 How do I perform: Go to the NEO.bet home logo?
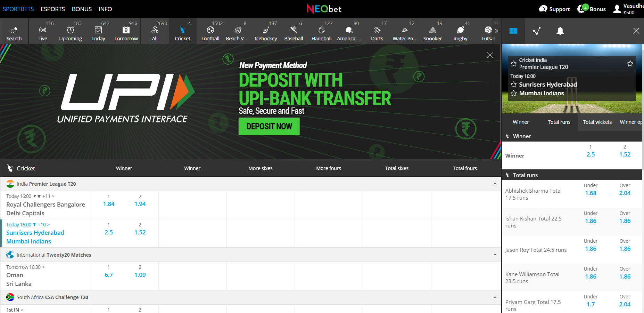click(x=324, y=9)
